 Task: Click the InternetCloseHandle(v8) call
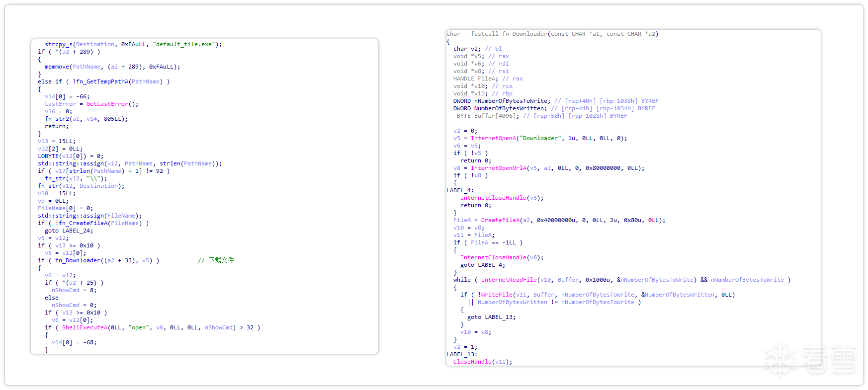coord(502,257)
